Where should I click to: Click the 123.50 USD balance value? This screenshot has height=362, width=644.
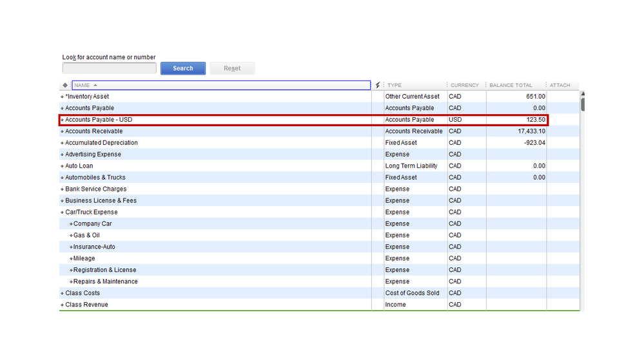(x=536, y=120)
